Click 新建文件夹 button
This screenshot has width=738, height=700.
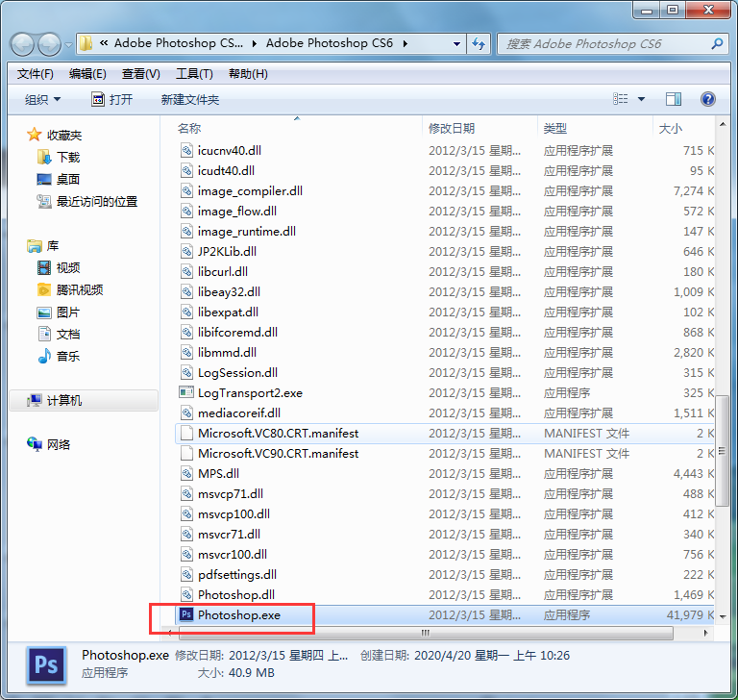pyautogui.click(x=190, y=99)
